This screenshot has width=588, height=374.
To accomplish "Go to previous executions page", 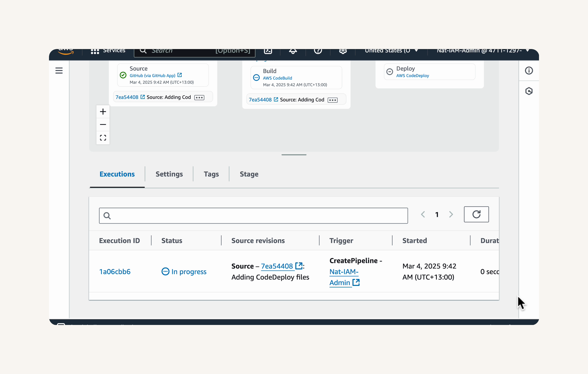I will coord(423,214).
